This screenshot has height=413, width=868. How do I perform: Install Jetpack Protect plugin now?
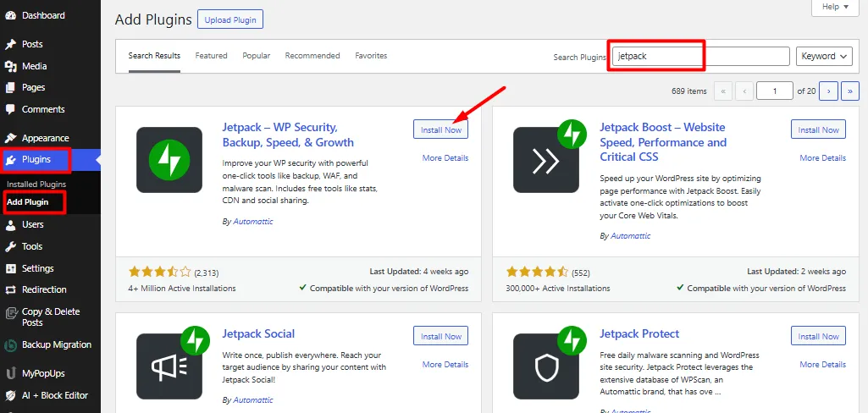click(x=818, y=336)
